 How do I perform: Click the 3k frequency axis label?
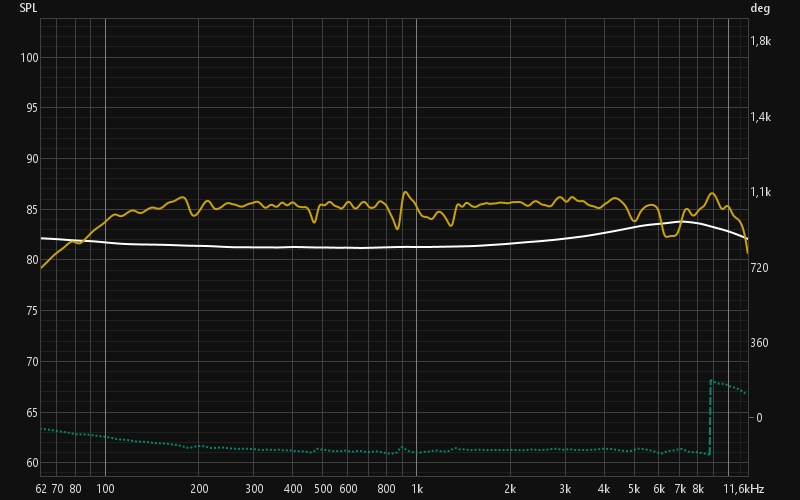tap(565, 489)
